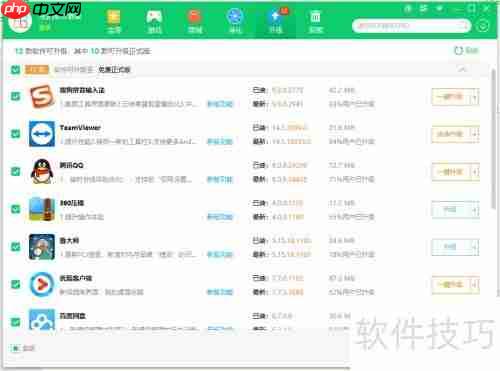Collapse the upgradable software group chevron

tap(462, 69)
